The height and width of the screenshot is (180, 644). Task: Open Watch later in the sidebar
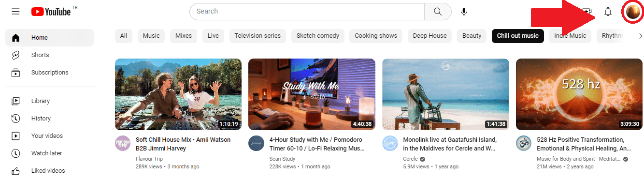(x=50, y=153)
